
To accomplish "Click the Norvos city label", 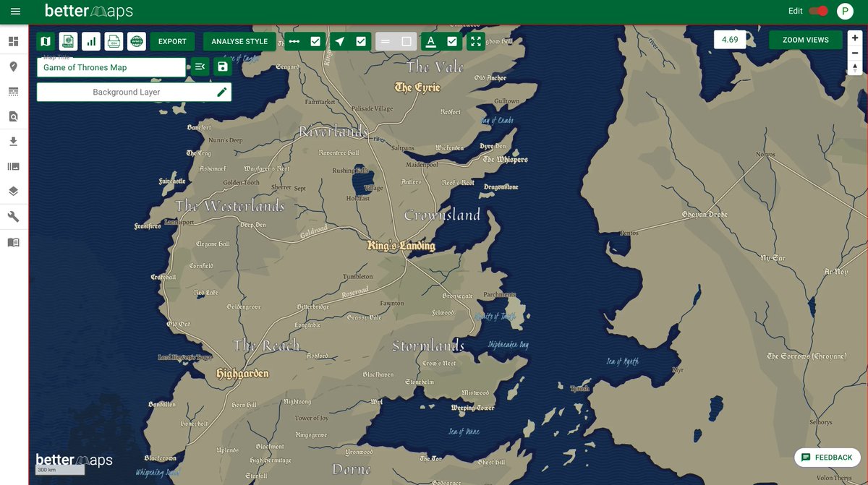I will [x=765, y=155].
